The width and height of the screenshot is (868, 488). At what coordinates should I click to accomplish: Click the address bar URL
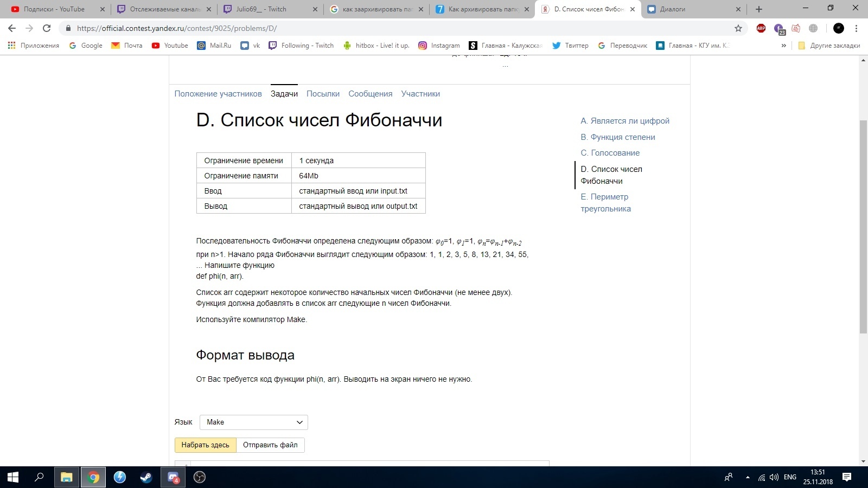click(177, 28)
